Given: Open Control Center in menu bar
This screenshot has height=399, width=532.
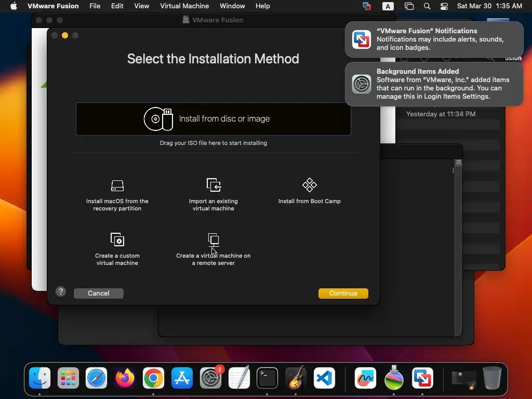Looking at the screenshot, I should click(444, 6).
